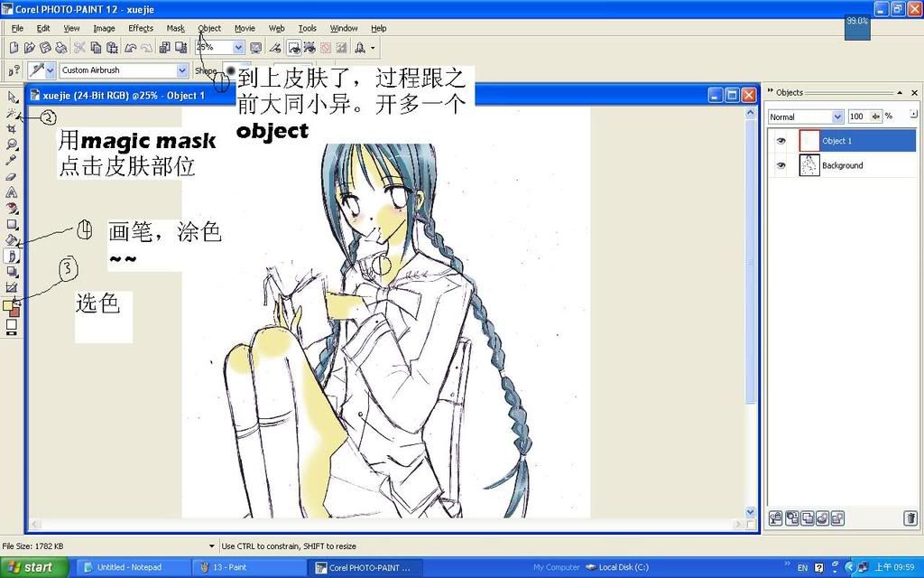
Task: Select the Fill bucket tool
Action: coord(12,240)
